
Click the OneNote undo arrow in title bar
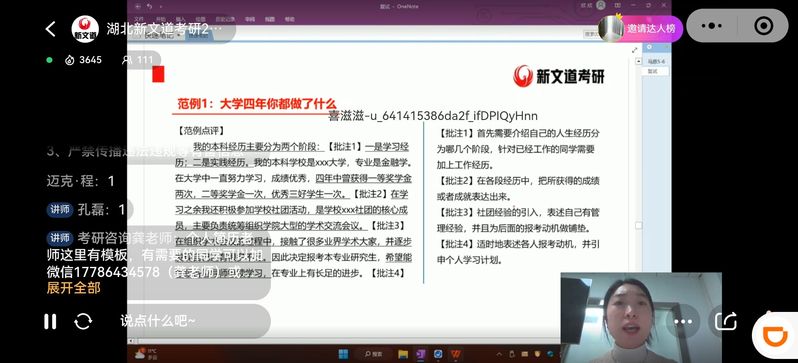tap(150, 6)
